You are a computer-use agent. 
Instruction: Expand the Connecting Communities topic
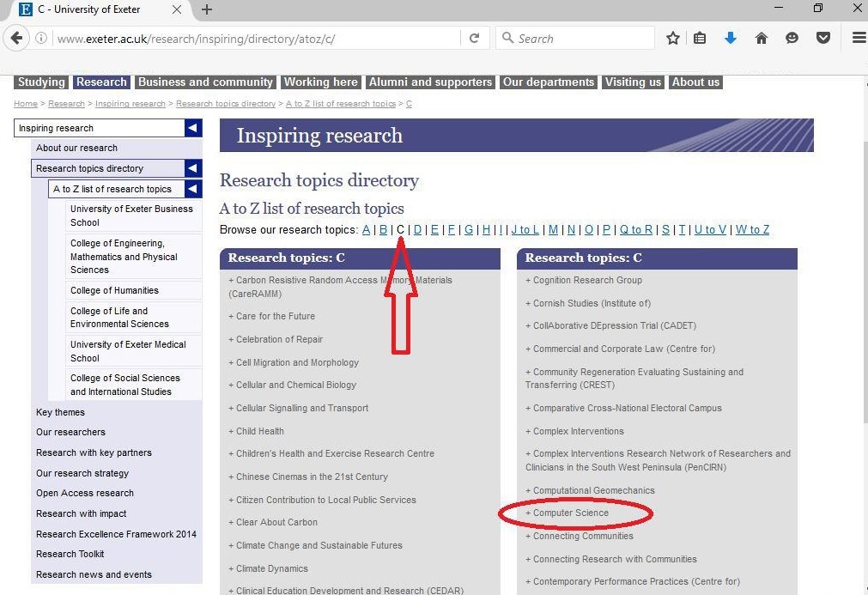point(579,536)
